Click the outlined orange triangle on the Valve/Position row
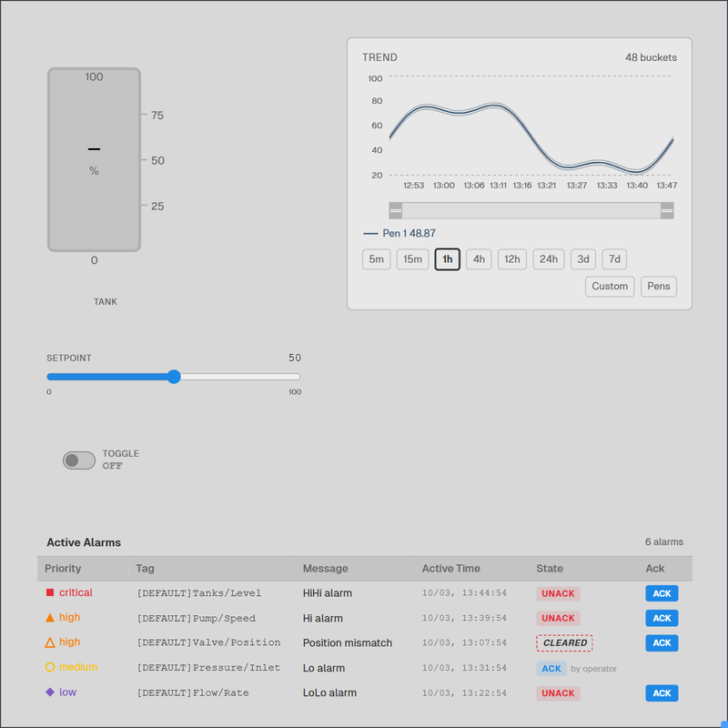 (x=50, y=642)
